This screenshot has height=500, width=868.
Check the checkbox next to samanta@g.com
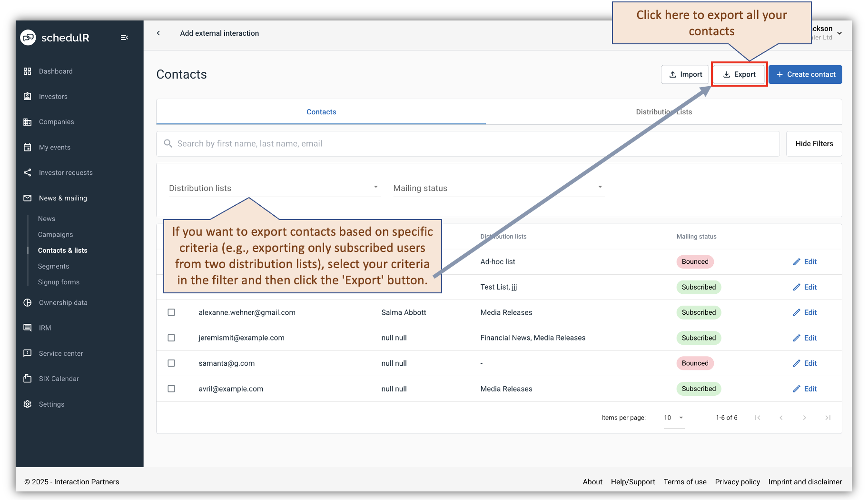[x=171, y=363]
